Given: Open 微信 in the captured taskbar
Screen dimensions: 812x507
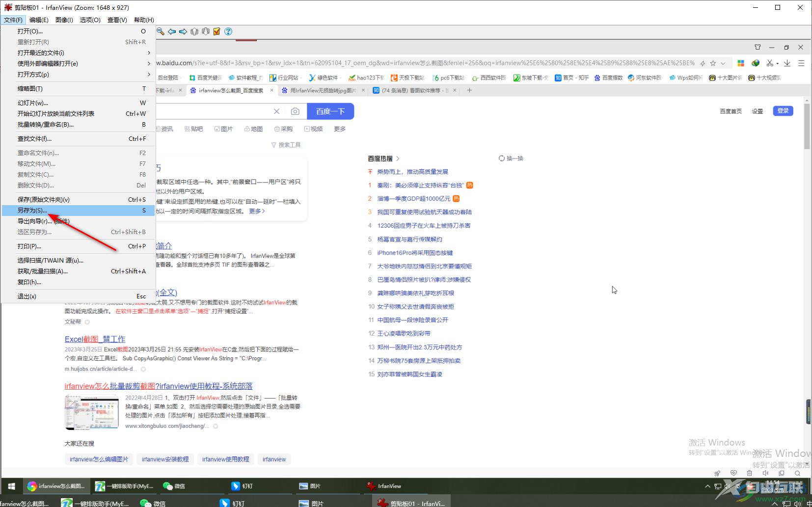Looking at the screenshot, I should pos(174,486).
